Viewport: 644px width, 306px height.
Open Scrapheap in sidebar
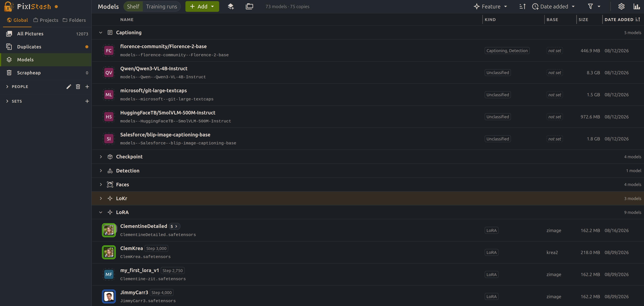click(x=46, y=73)
